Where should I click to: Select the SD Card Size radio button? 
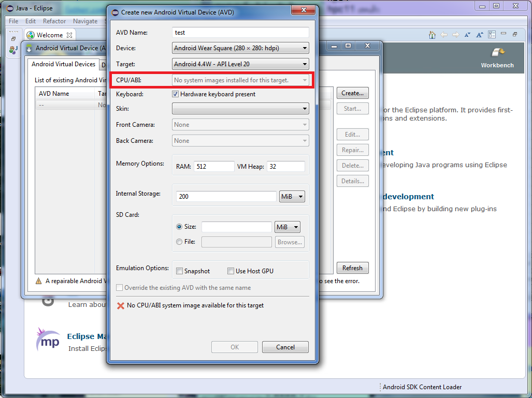[179, 227]
